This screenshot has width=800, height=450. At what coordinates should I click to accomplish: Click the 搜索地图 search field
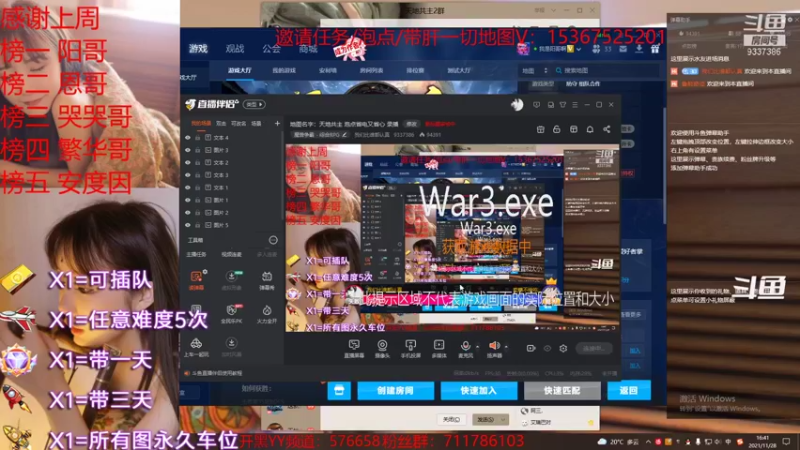pyautogui.click(x=606, y=70)
